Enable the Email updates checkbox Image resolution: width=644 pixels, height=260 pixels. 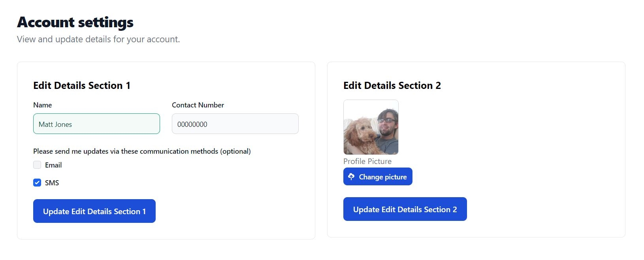(37, 165)
